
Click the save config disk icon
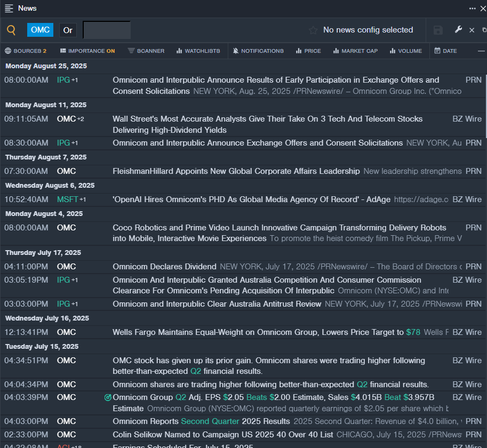[x=438, y=30]
